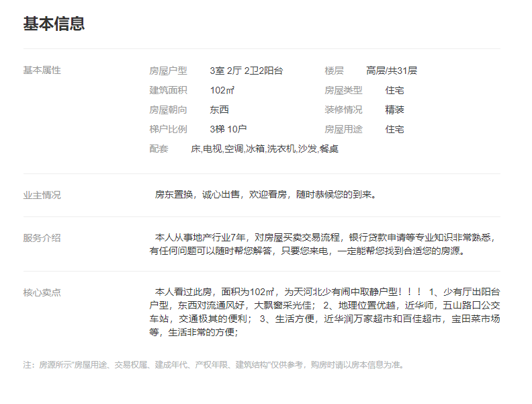
Task: Select the 精装 decoration value
Action: 394,110
